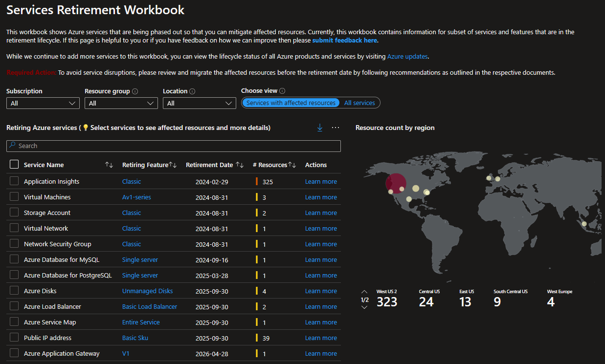Select the Public IP address checkbox

(x=14, y=338)
